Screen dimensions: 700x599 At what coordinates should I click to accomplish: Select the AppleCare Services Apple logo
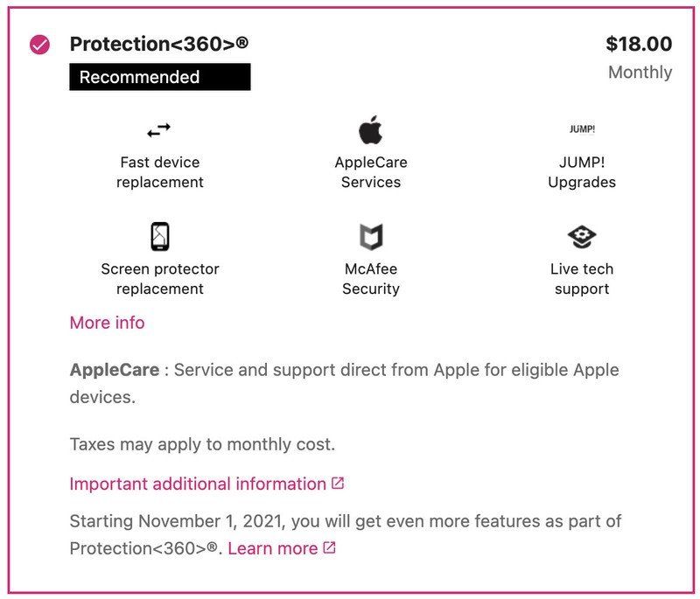click(x=371, y=131)
